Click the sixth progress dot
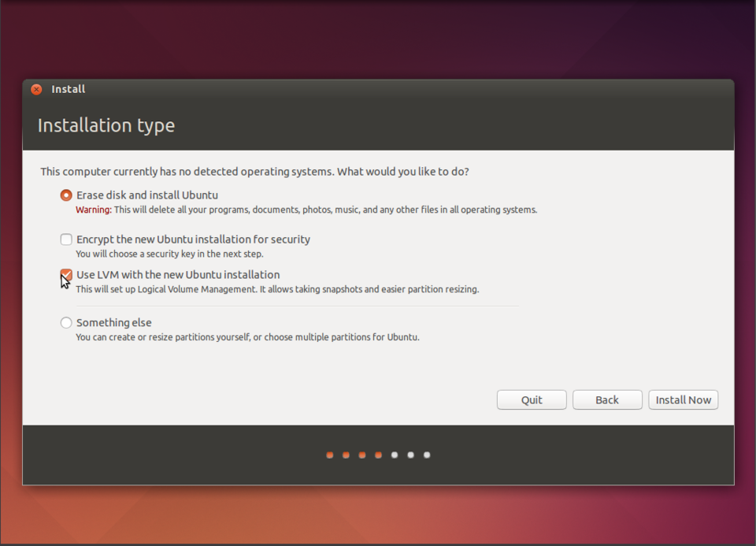 coord(410,455)
